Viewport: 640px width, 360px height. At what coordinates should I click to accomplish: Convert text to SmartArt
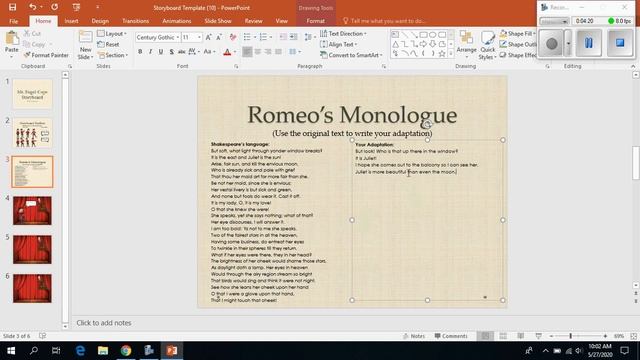[351, 55]
